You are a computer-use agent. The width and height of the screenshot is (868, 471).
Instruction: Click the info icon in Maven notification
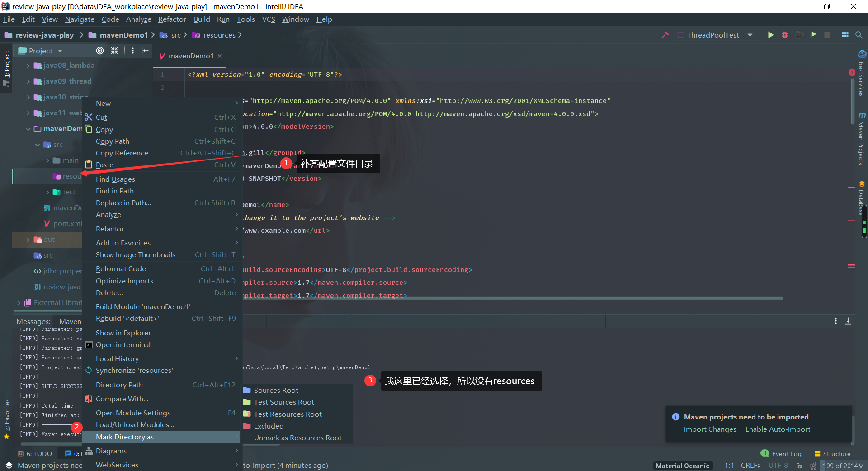pyautogui.click(x=676, y=417)
